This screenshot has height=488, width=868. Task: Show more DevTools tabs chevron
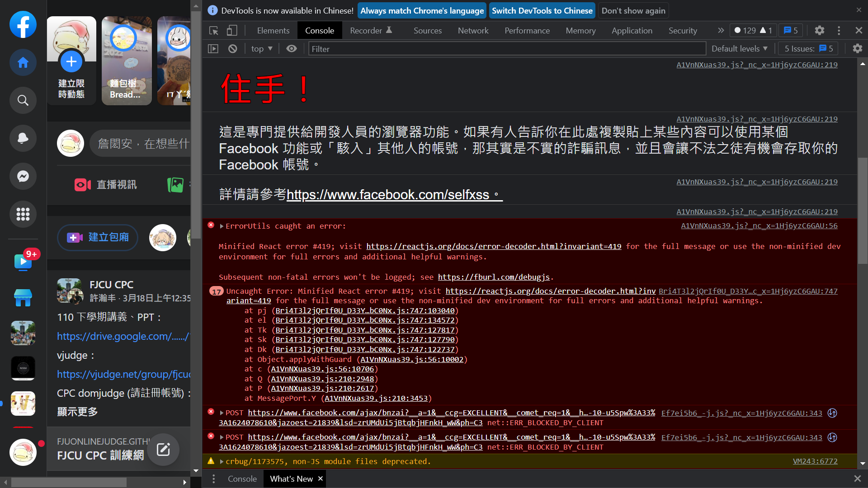coord(721,31)
